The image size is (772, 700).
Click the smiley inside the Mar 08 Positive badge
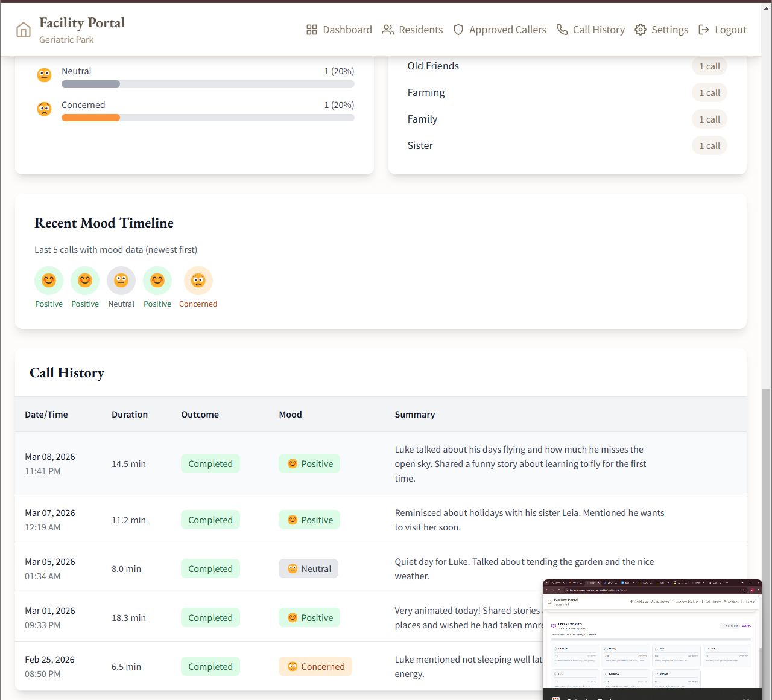(292, 463)
